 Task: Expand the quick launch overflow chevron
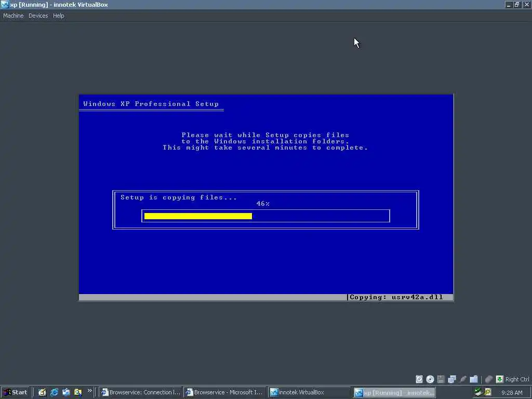pos(89,391)
